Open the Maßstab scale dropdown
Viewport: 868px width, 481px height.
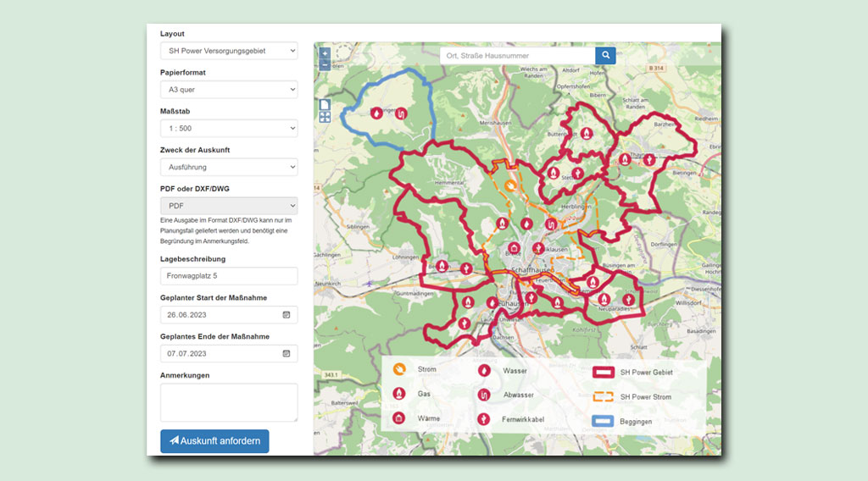click(x=229, y=128)
